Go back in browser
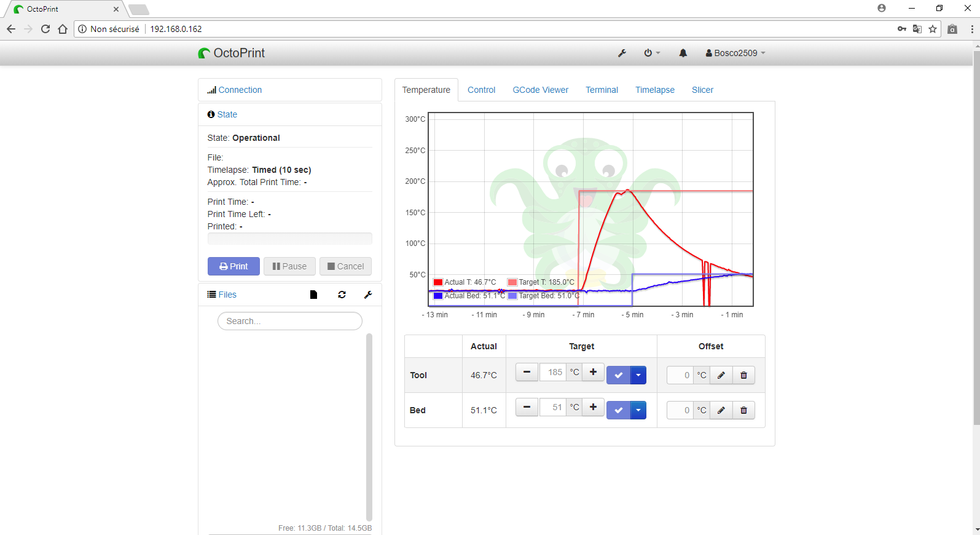Screen dimensions: 980x535 point(11,29)
